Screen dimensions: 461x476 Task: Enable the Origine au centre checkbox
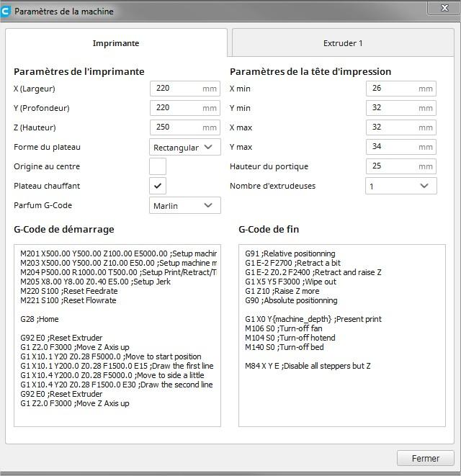pos(158,166)
